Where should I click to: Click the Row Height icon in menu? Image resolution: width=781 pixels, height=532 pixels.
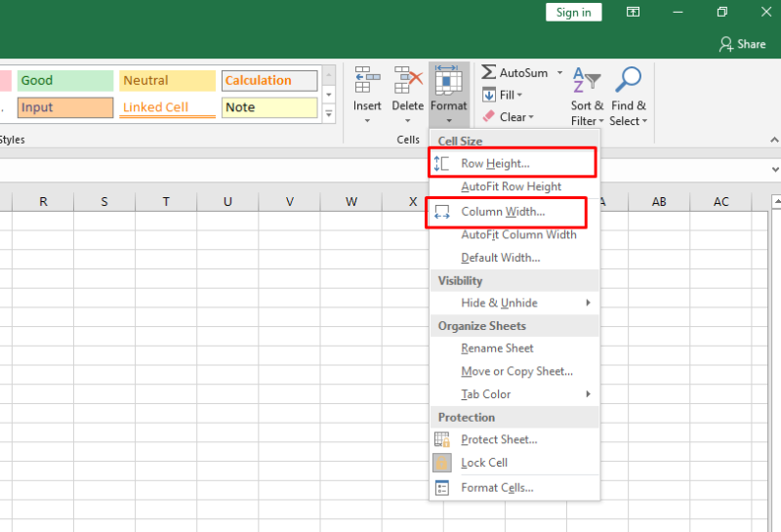[441, 163]
